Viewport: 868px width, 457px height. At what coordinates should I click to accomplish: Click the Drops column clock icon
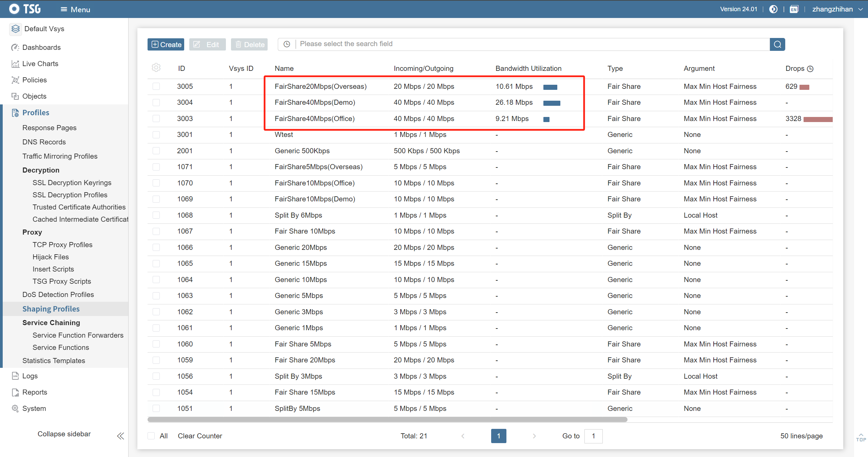(810, 69)
